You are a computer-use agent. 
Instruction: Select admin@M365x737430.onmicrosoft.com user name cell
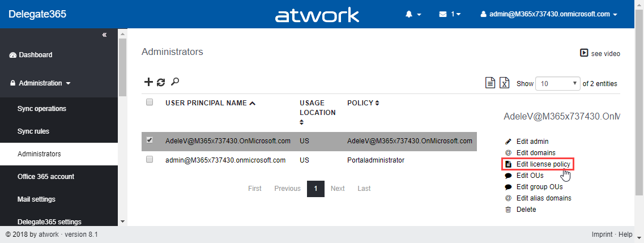point(225,160)
